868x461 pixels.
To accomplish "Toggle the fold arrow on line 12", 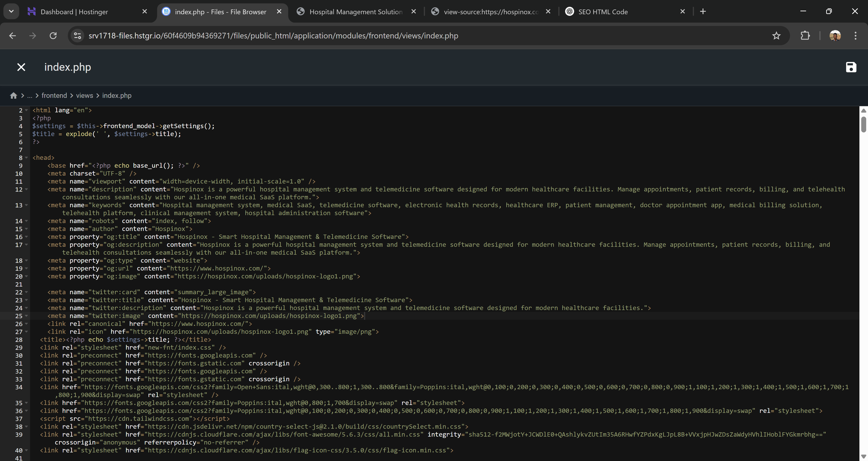I will click(x=26, y=189).
